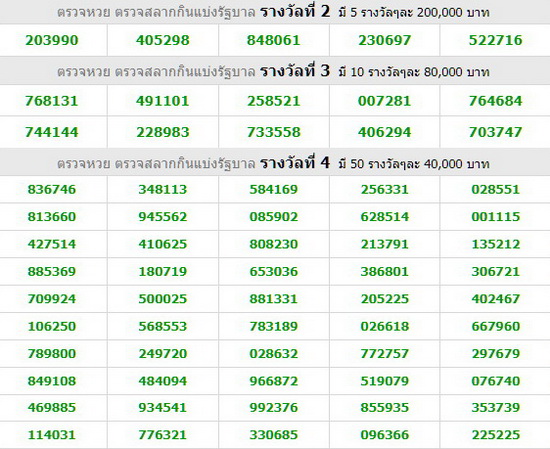The width and height of the screenshot is (550, 449).
Task: Click fourth prize number 966872
Action: (274, 381)
